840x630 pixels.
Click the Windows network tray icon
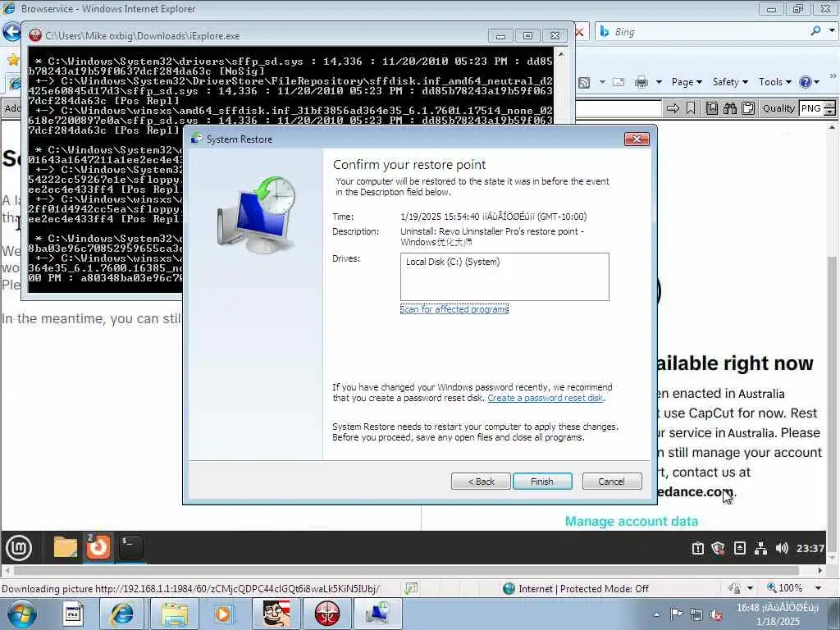click(x=696, y=614)
